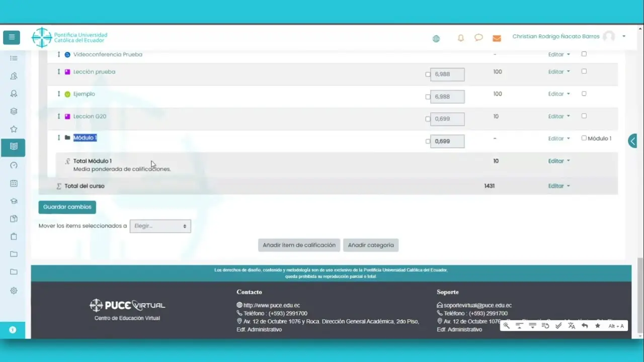The width and height of the screenshot is (644, 362).
Task: Open Editar dropdown for Videoconferencia Prueba
Action: [559, 54]
